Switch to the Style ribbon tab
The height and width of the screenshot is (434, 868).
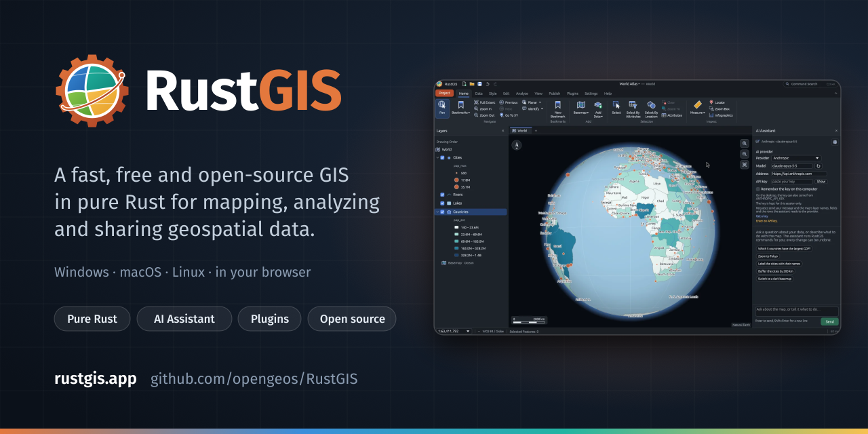pyautogui.click(x=492, y=94)
